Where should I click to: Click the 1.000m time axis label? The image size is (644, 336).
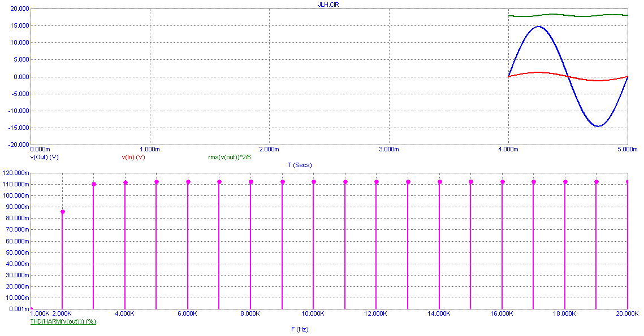click(x=150, y=149)
